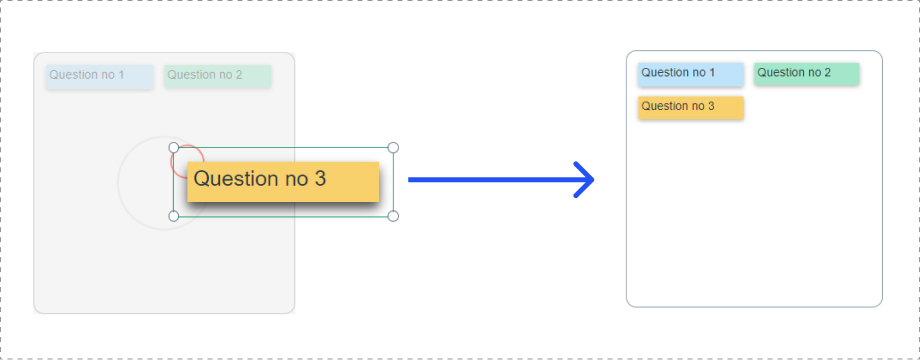Image resolution: width=920 pixels, height=360 pixels.
Task: Click the green selection frame's right edge
Action: pos(393,182)
